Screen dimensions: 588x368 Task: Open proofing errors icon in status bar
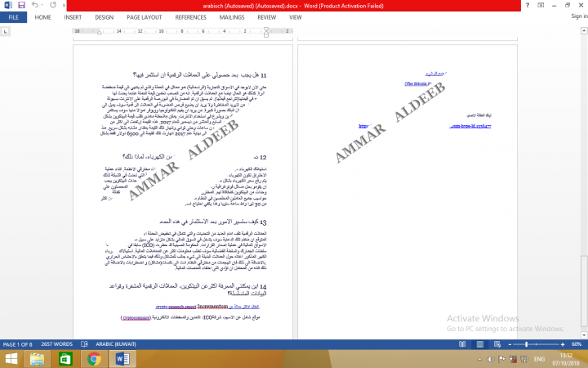84,344
